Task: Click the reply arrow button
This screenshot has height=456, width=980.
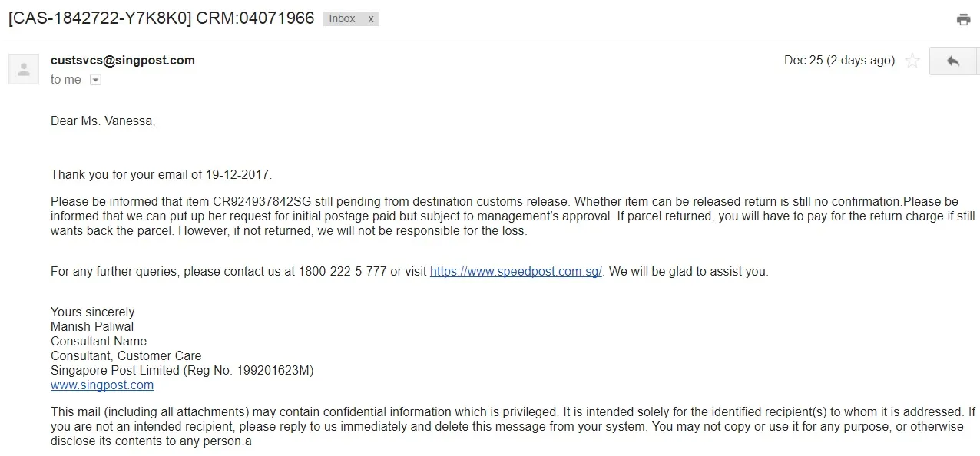Action: 953,61
